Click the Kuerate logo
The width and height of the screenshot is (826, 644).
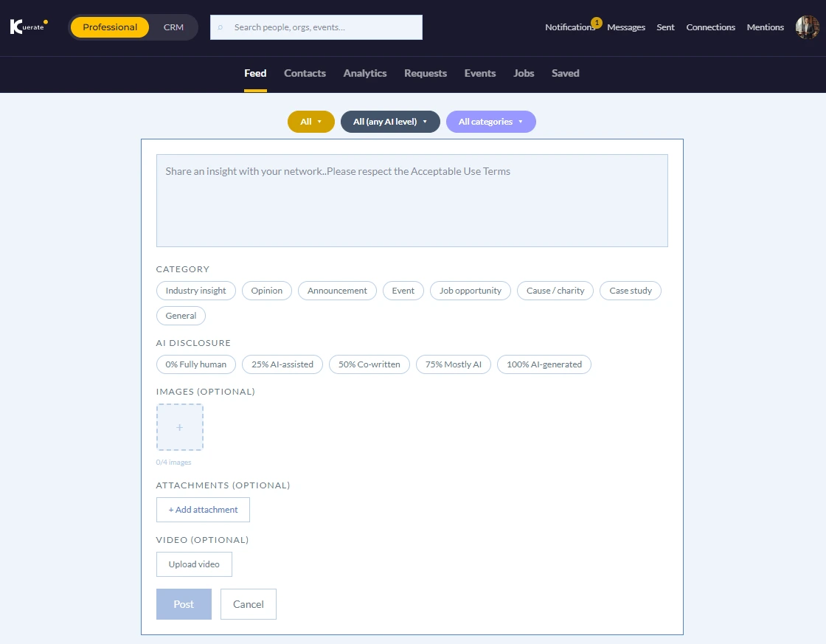(29, 27)
